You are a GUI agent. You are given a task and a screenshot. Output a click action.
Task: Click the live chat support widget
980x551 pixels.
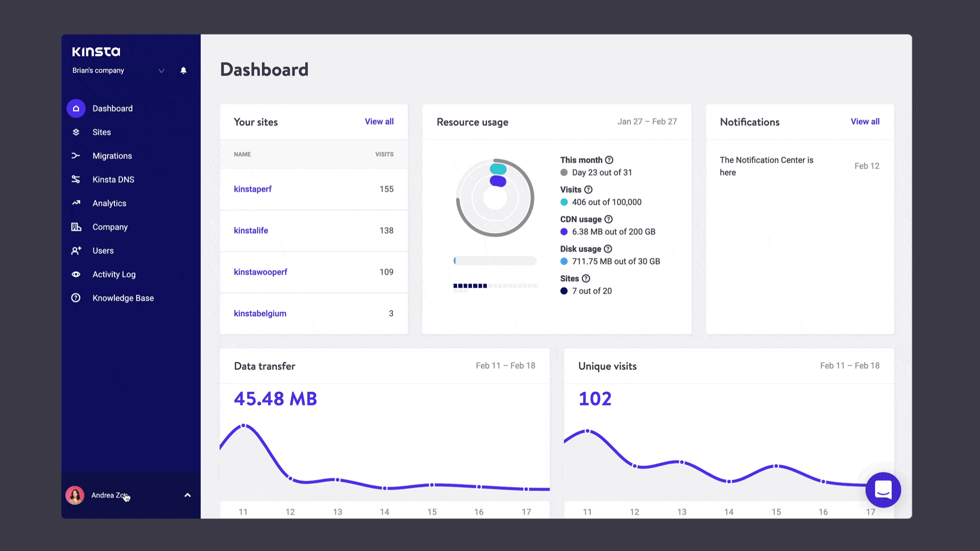click(x=883, y=490)
